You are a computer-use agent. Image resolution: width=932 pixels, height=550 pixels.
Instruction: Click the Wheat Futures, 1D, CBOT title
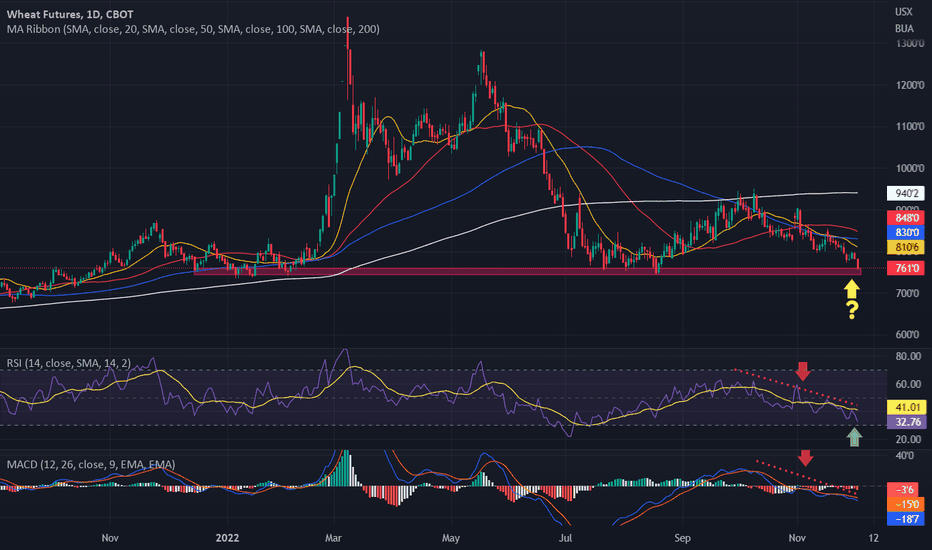70,14
